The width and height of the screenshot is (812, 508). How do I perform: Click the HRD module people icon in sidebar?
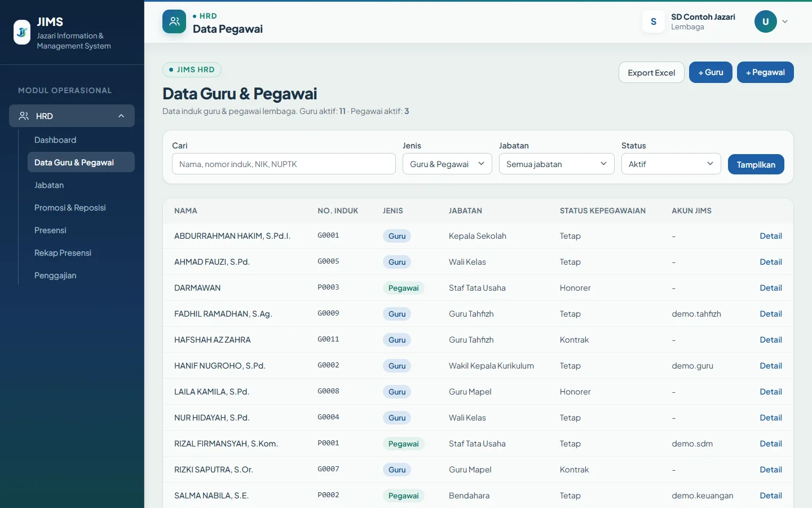coord(24,116)
